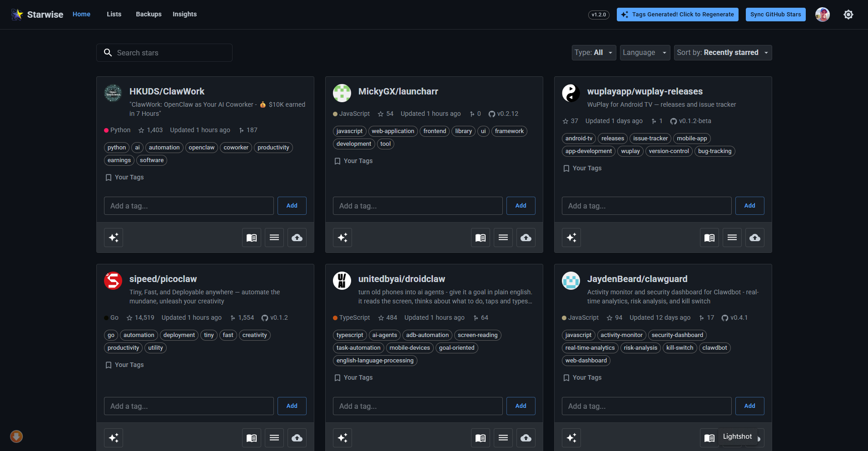Click the Sync GitHub Stars button
Image resolution: width=868 pixels, height=451 pixels.
click(x=775, y=15)
